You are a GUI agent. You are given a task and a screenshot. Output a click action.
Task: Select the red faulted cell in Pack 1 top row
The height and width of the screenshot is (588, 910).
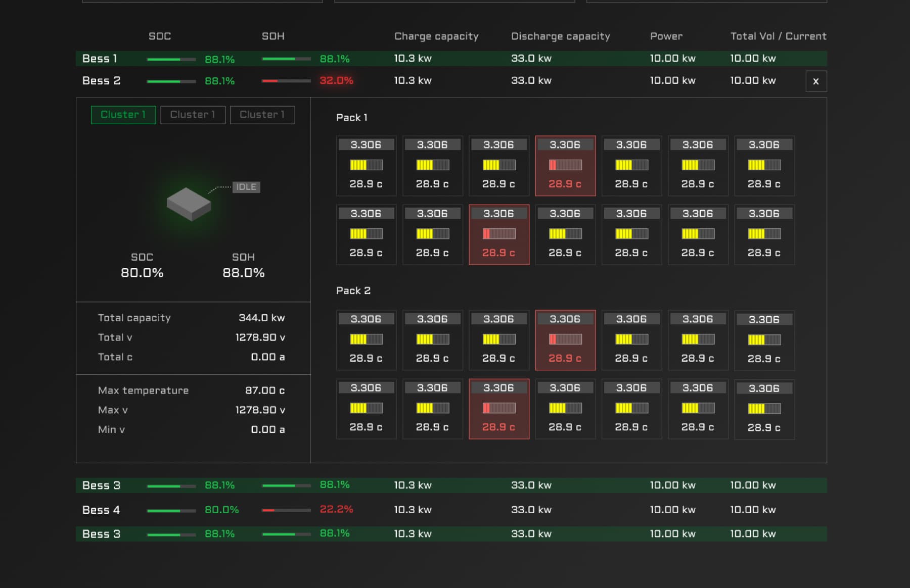[x=565, y=166]
